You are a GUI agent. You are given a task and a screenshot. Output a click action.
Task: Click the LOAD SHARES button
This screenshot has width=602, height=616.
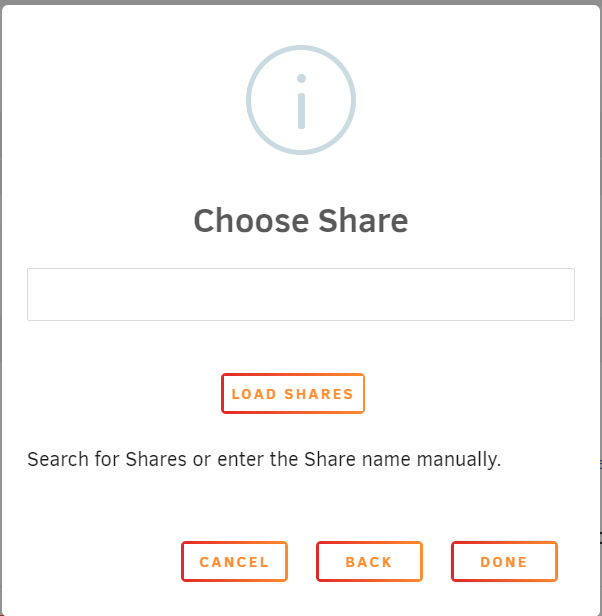pos(293,394)
